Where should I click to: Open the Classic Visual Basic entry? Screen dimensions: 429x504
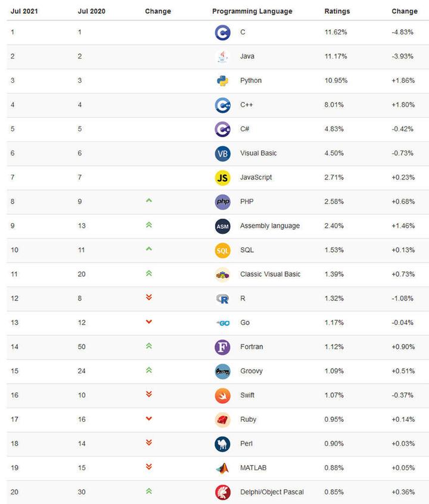(x=270, y=274)
